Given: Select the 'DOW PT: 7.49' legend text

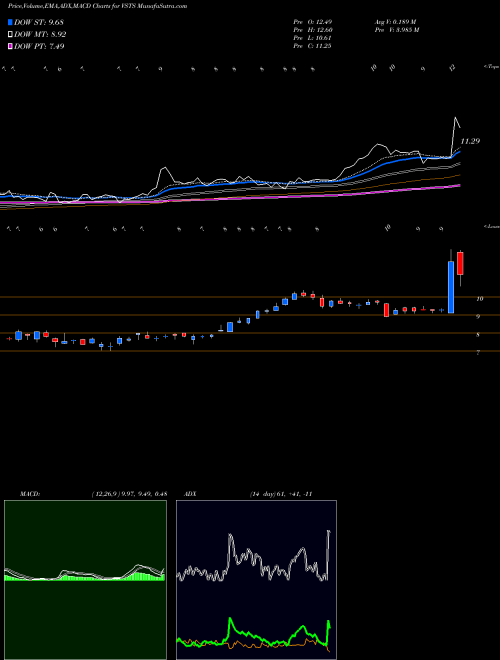Looking at the screenshot, I should 39,46.
